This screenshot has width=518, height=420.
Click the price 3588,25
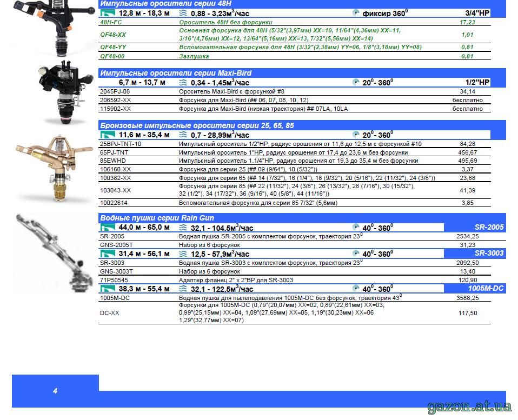[468, 298]
